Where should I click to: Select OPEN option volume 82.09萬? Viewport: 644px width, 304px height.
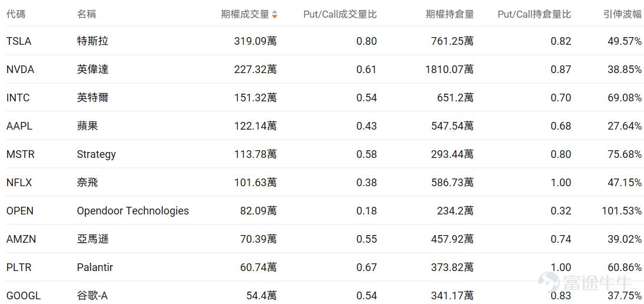[x=258, y=211]
